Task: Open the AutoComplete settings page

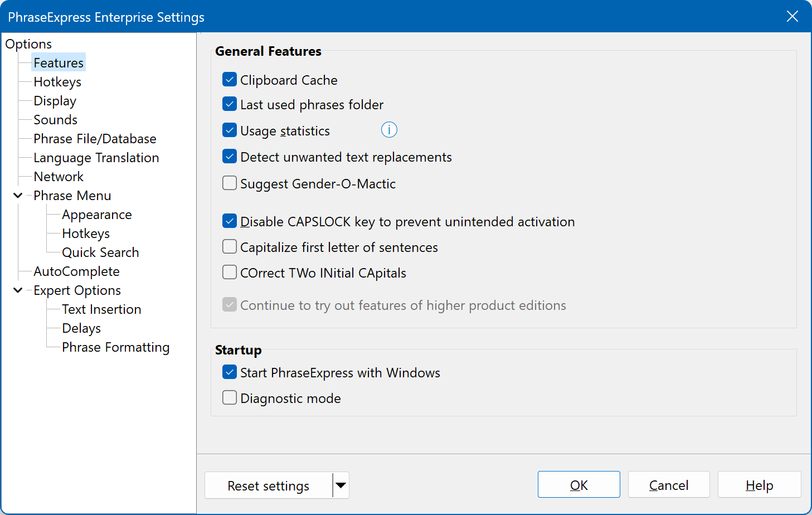Action: (x=76, y=271)
